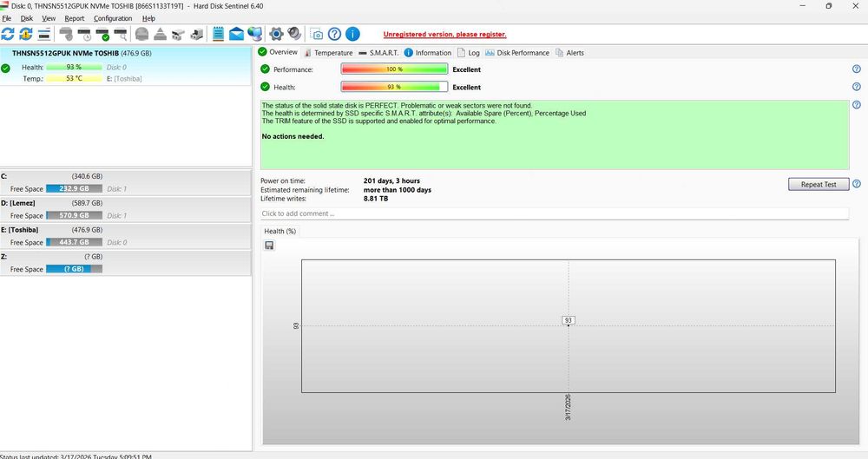Select the Health (%) graph tab
Screen dimensions: 868x459
[x=280, y=231]
